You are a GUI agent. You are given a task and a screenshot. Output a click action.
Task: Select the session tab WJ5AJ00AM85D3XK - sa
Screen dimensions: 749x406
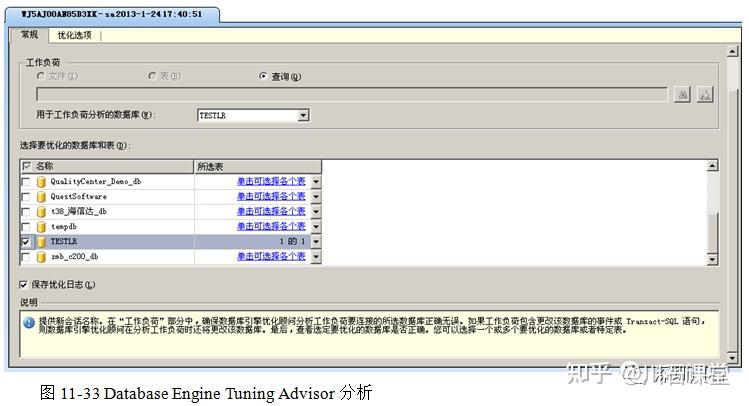pos(112,14)
